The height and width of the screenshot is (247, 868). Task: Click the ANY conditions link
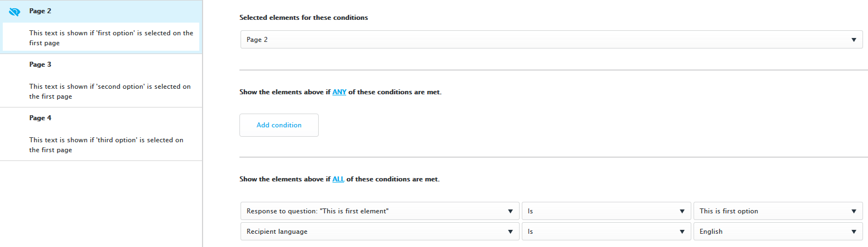[339, 92]
